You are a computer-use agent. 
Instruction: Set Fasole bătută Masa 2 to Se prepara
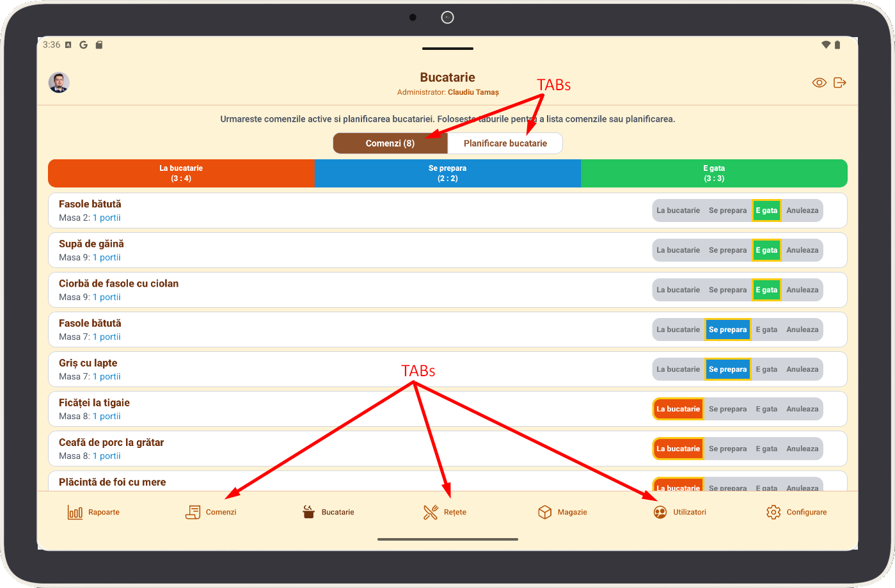coord(727,211)
